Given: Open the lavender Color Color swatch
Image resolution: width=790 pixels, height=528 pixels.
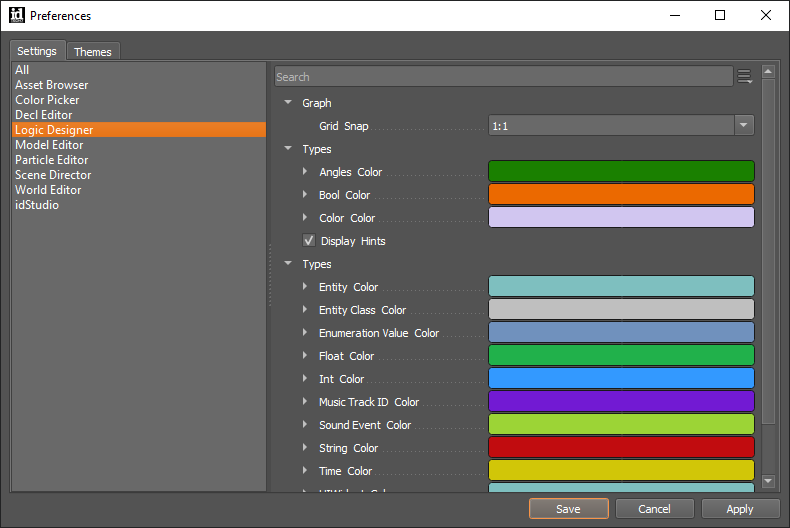Looking at the screenshot, I should click(621, 217).
